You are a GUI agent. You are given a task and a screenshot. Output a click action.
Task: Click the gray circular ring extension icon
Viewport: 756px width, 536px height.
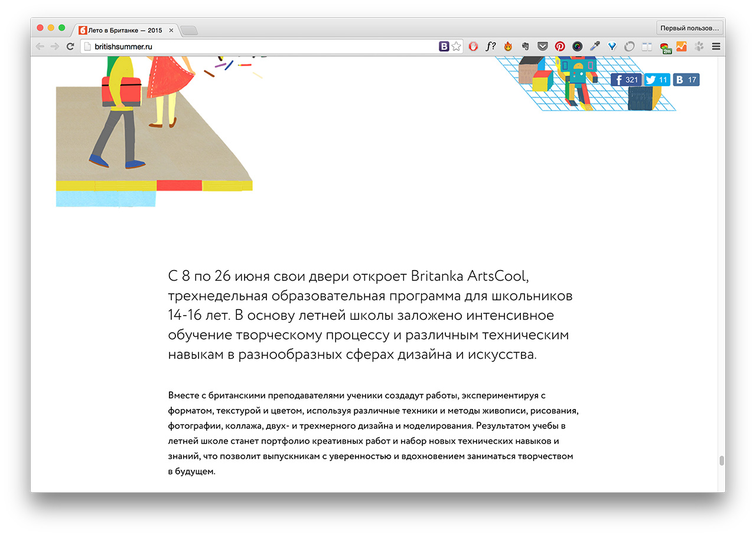click(x=630, y=46)
